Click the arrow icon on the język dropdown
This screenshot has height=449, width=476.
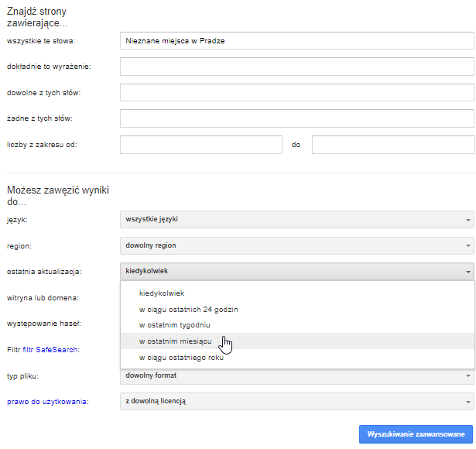tap(468, 220)
